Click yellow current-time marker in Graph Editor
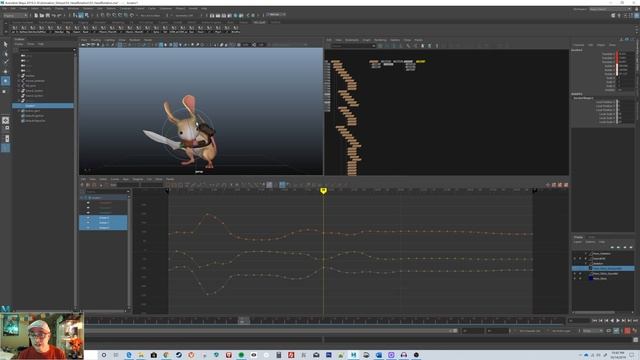The width and height of the screenshot is (640, 360). [323, 191]
